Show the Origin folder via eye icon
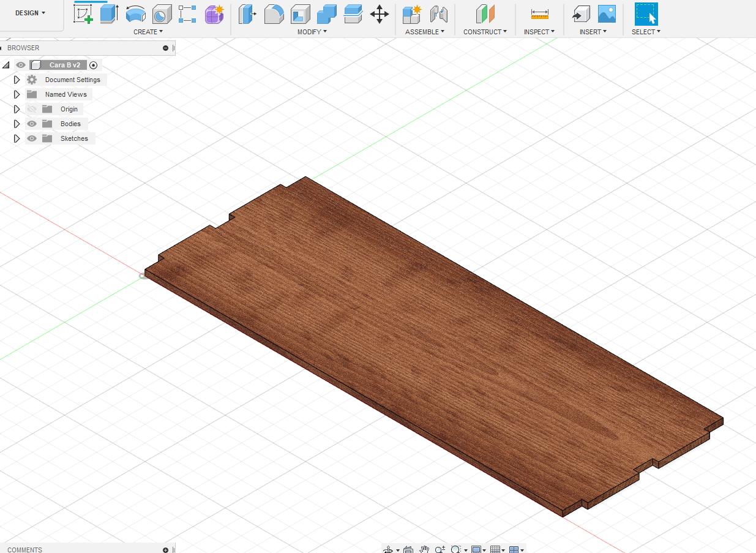This screenshot has height=553, width=756. (x=32, y=109)
